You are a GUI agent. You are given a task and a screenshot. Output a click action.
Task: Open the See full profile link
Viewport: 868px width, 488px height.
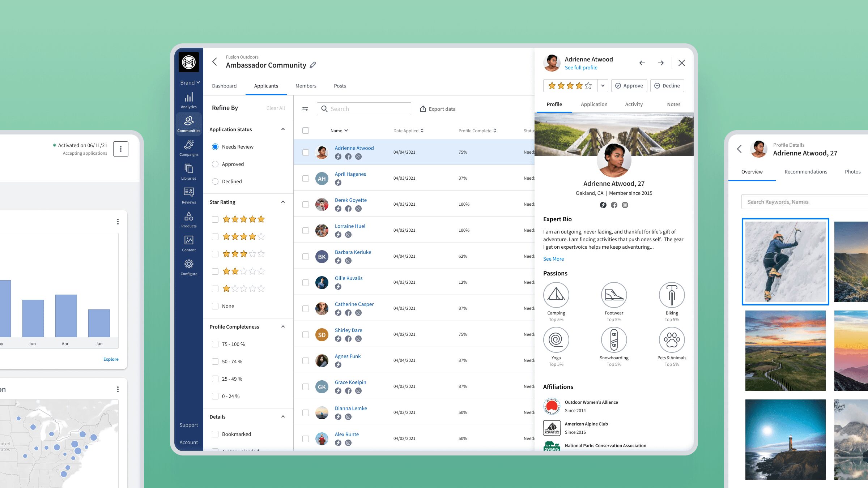pyautogui.click(x=581, y=68)
